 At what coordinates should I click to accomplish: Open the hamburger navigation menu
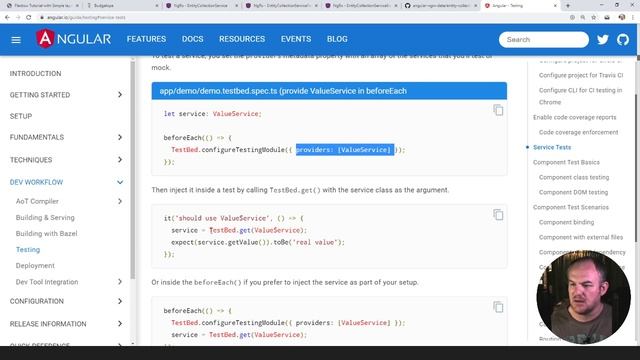pos(16,40)
